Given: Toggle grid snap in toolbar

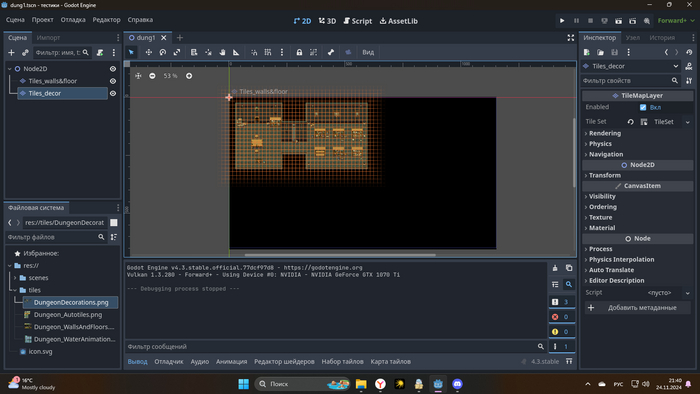Looking at the screenshot, I should pos(268,52).
